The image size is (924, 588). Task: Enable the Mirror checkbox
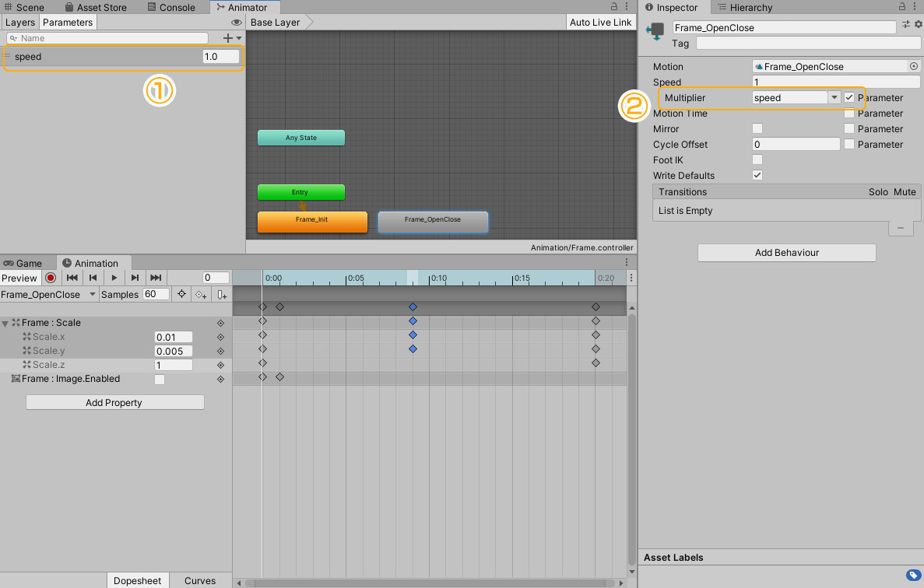757,129
